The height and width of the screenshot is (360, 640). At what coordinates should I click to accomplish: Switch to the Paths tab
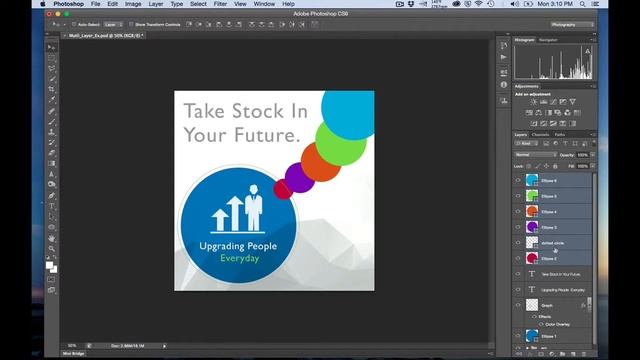coord(560,135)
